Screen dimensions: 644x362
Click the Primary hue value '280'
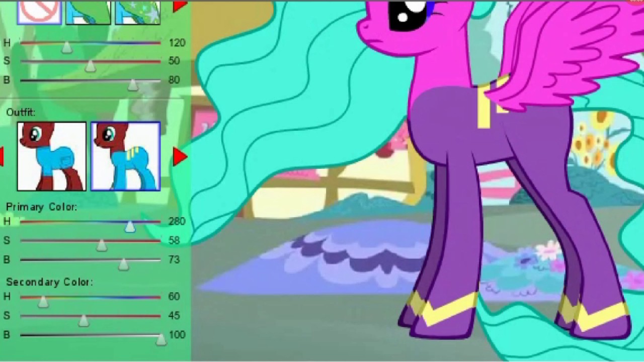pos(177,221)
